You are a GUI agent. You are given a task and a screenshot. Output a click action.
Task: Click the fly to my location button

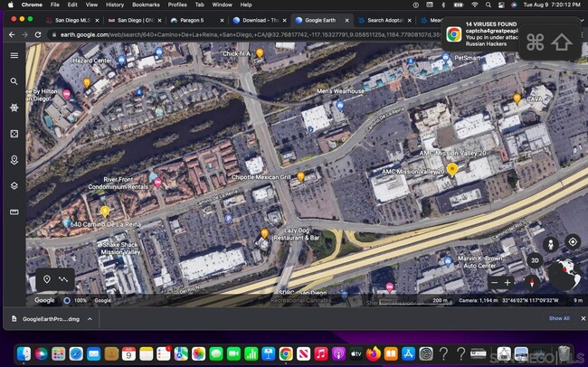point(573,242)
